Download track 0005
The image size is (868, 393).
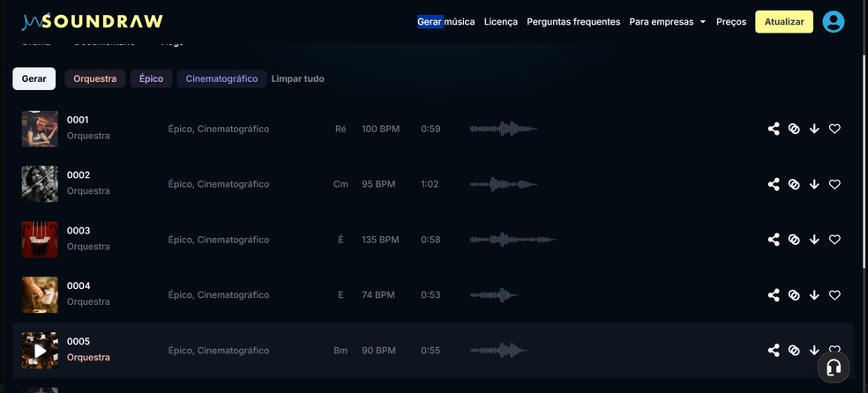point(813,350)
